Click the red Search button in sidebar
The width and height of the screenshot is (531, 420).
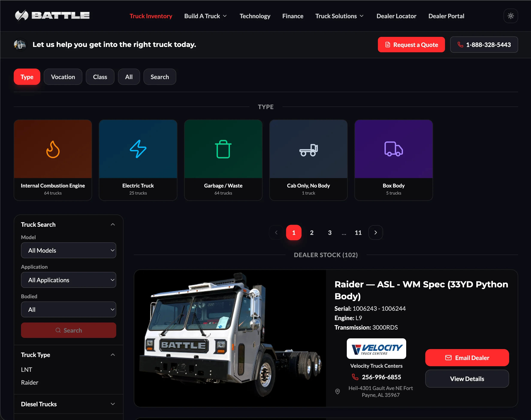pyautogui.click(x=68, y=330)
